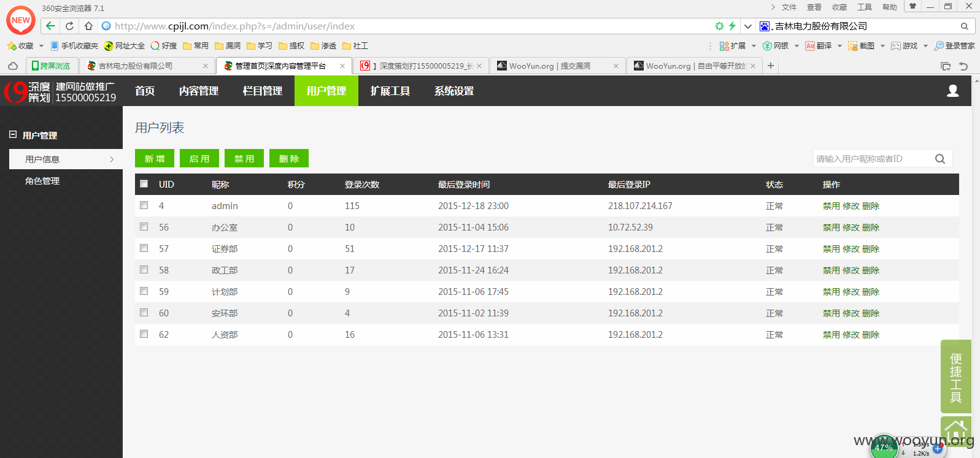Open 系统设置 navigation menu
980x458 pixels.
[454, 91]
